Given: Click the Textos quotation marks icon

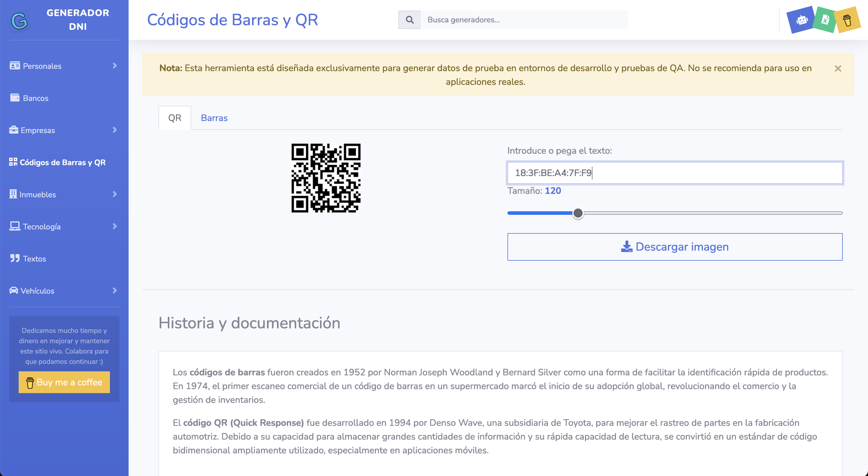Looking at the screenshot, I should pos(15,258).
